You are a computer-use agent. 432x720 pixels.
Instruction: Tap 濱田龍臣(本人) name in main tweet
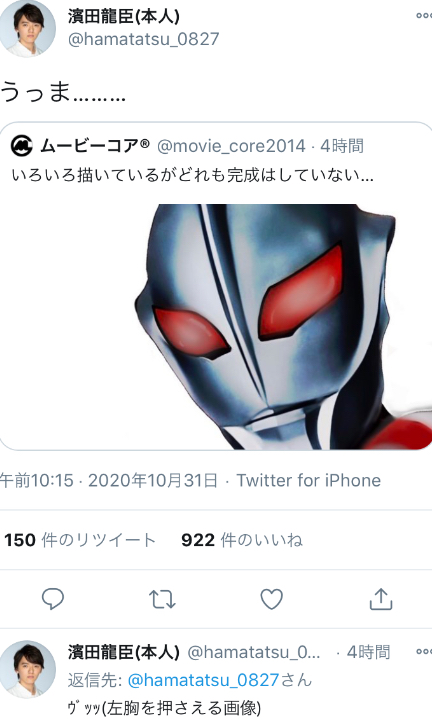[x=123, y=16]
